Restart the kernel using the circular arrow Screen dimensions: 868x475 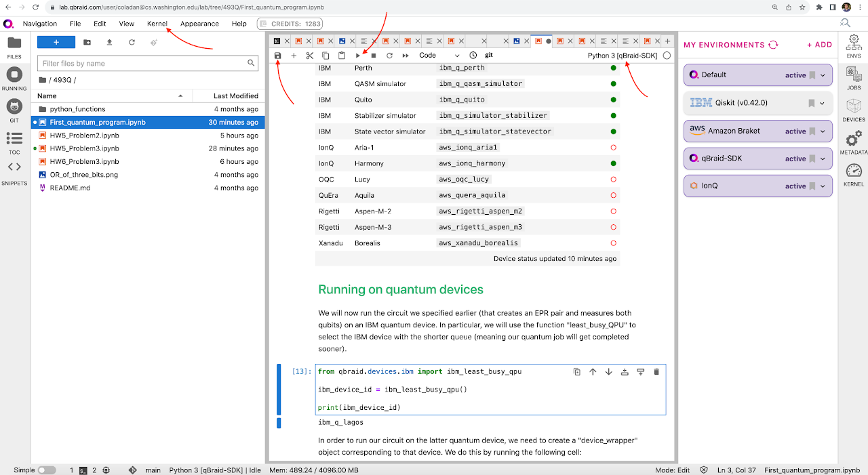(x=389, y=56)
